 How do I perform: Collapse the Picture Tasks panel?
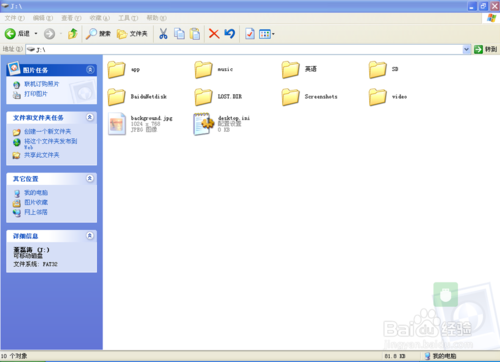pos(90,70)
